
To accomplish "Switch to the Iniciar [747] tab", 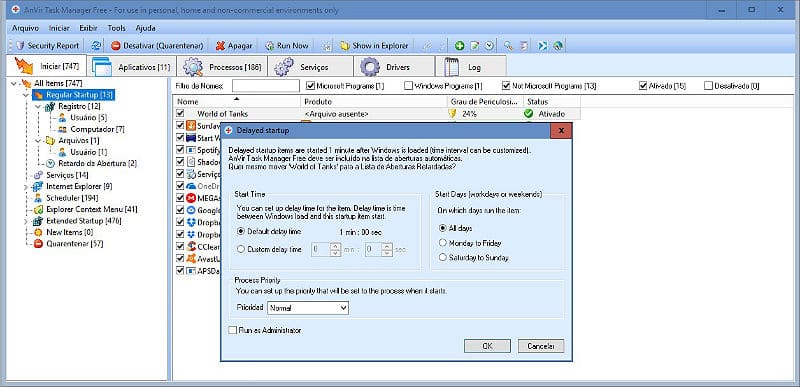I will [x=46, y=66].
